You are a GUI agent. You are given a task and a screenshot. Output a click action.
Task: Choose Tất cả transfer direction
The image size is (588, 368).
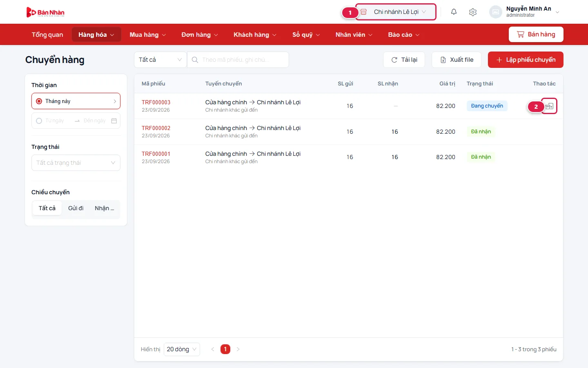coord(47,208)
